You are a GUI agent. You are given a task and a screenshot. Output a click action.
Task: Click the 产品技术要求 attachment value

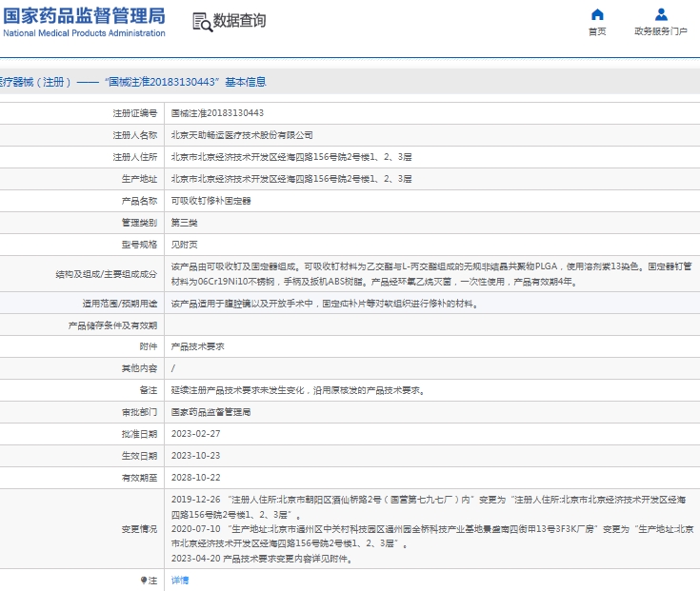198,346
